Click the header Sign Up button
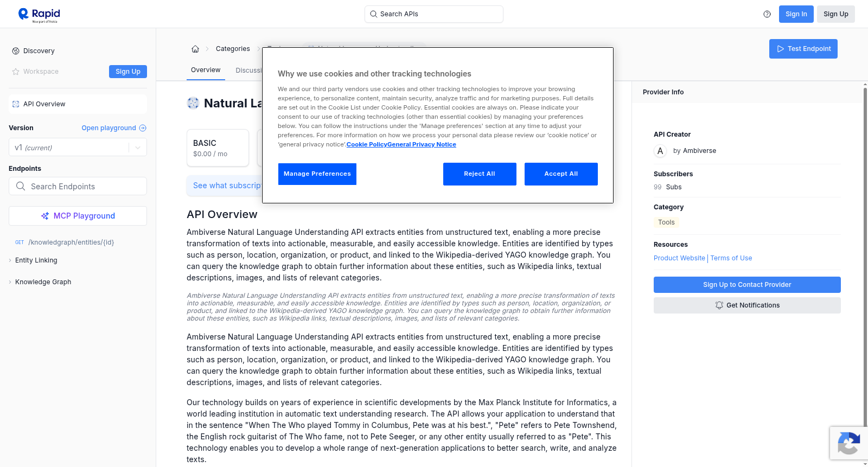This screenshot has width=868, height=467. 835,14
